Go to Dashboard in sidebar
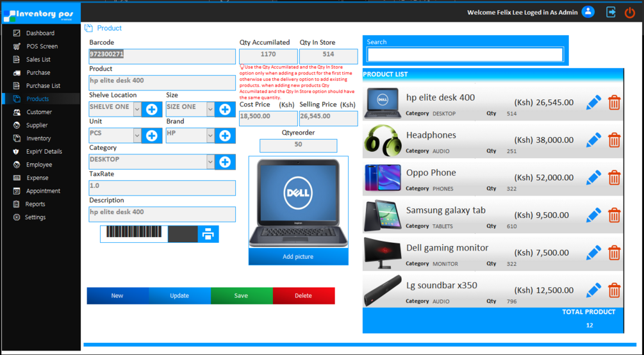The image size is (644, 355). tap(40, 33)
